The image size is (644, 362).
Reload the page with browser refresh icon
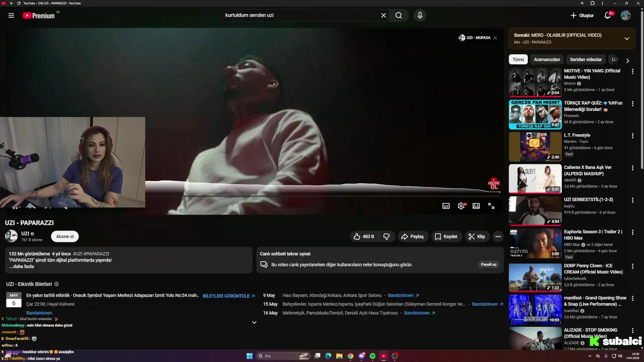[19, 3]
